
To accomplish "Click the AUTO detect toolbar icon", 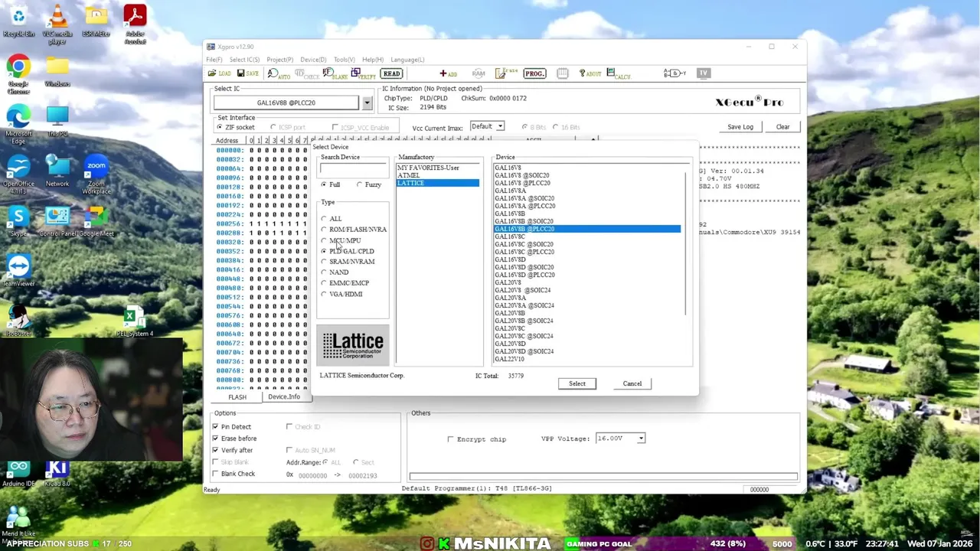I will tap(279, 73).
